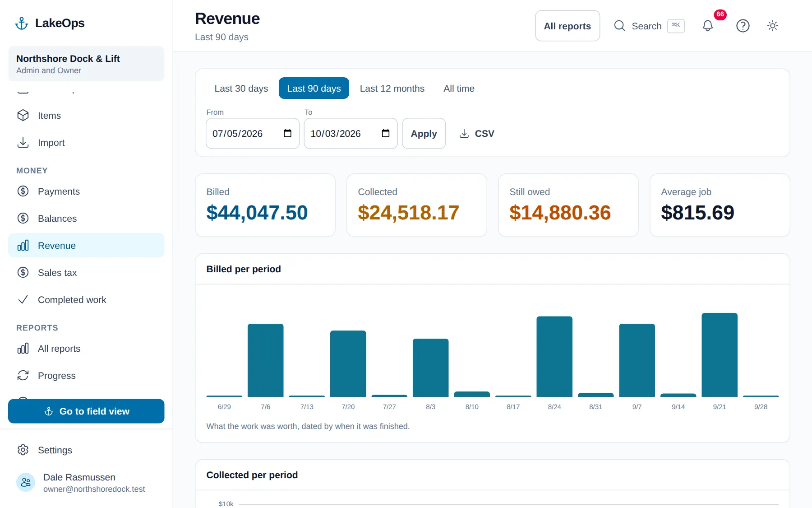Click the Sales tax dollar icon
Image resolution: width=812 pixels, height=508 pixels.
[23, 273]
